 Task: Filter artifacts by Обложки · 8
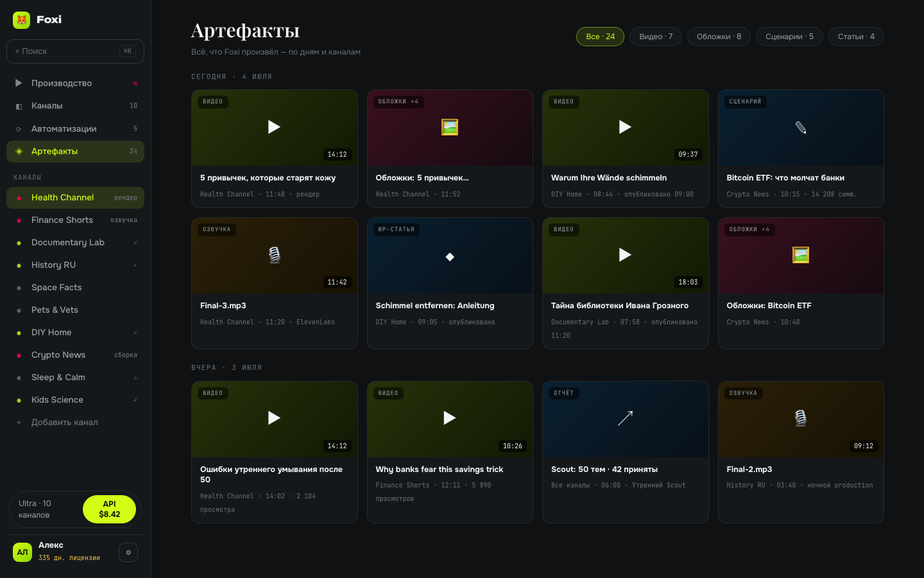[x=719, y=37]
